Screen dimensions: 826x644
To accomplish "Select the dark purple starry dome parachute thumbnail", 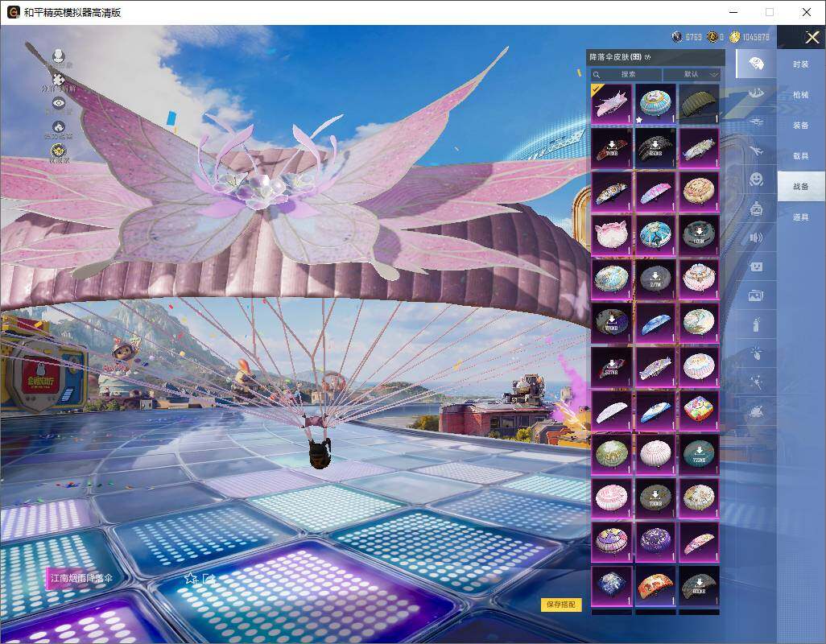I will [655, 543].
